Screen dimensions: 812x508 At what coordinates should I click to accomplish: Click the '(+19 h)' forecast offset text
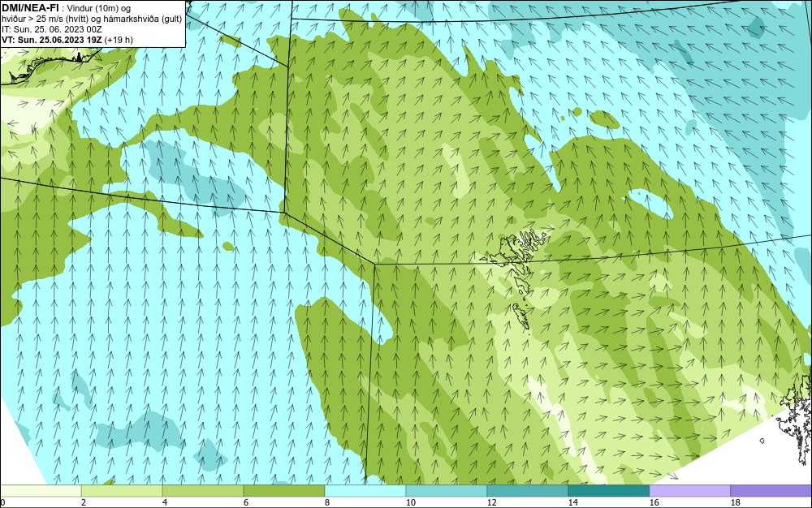coord(119,40)
